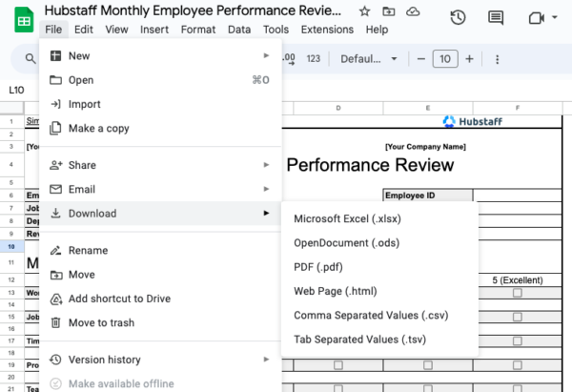The height and width of the screenshot is (392, 572).
Task: Star this spreadsheet document
Action: pyautogui.click(x=364, y=11)
